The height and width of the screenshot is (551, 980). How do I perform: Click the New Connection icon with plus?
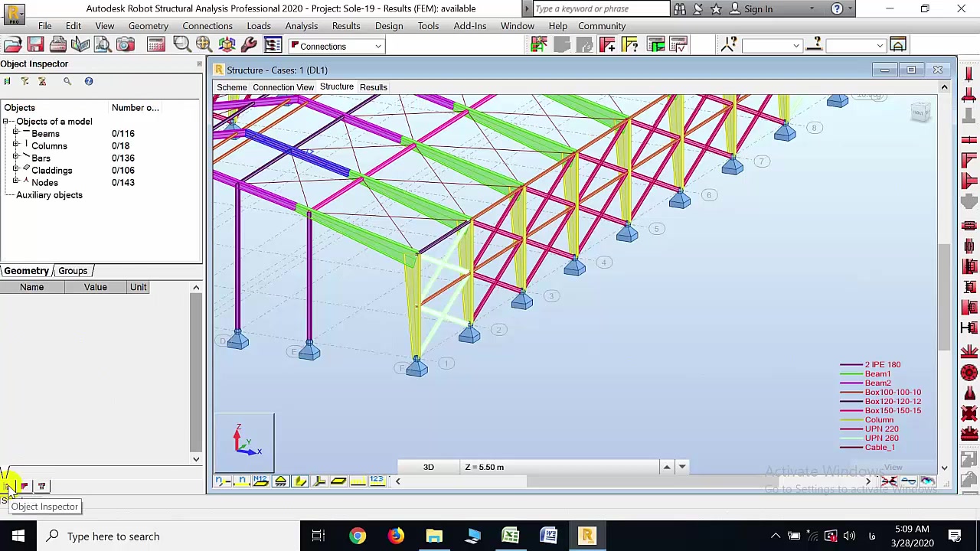(x=607, y=46)
